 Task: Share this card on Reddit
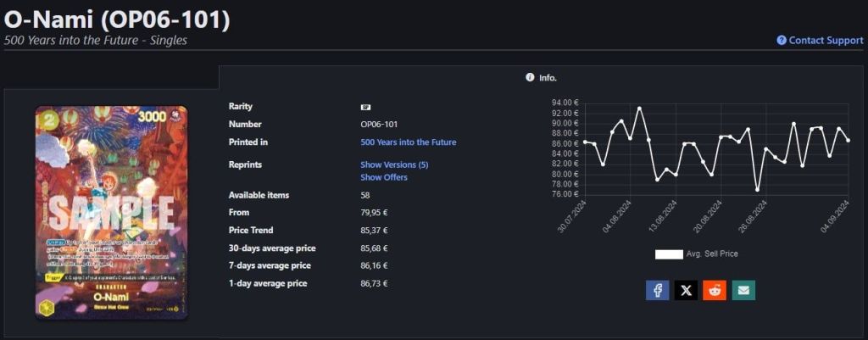click(x=715, y=290)
